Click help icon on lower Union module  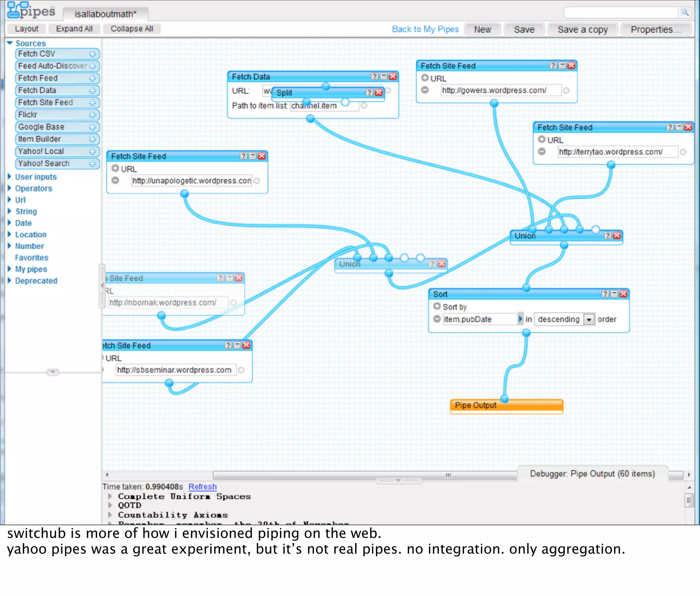coord(432,264)
